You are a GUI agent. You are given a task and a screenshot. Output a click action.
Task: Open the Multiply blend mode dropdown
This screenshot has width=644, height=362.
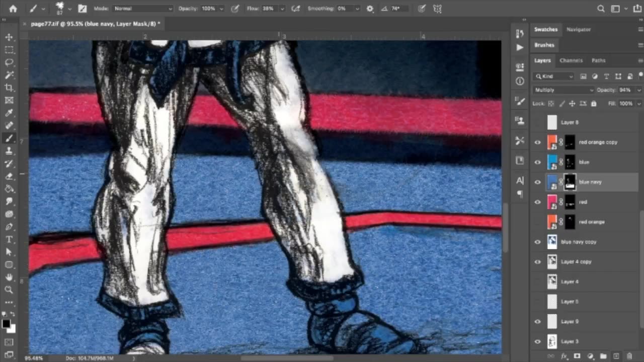click(x=563, y=90)
